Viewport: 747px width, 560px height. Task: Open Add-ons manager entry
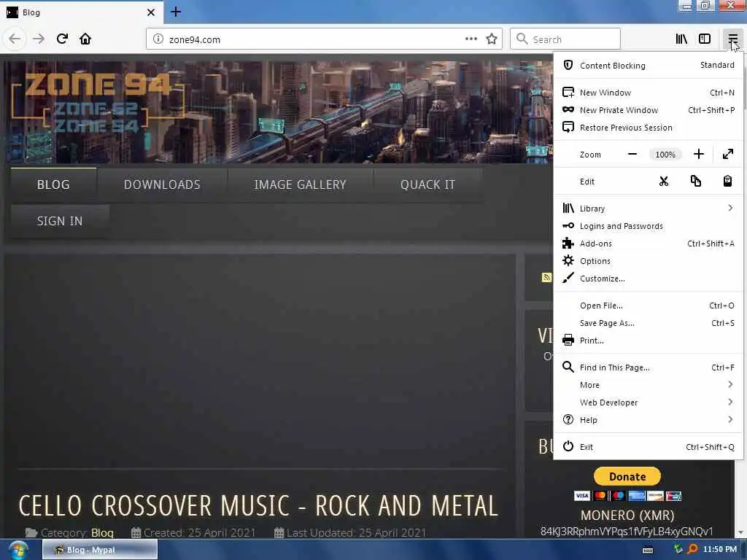pos(649,244)
